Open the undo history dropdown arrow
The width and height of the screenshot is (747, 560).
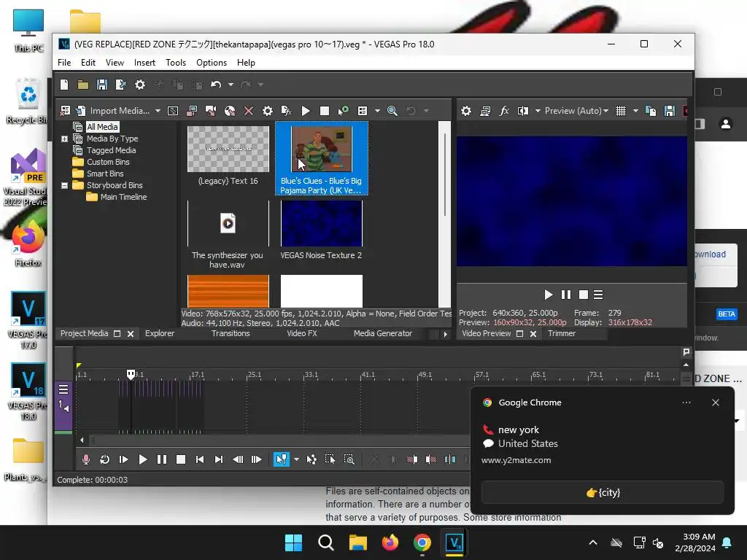click(x=231, y=85)
